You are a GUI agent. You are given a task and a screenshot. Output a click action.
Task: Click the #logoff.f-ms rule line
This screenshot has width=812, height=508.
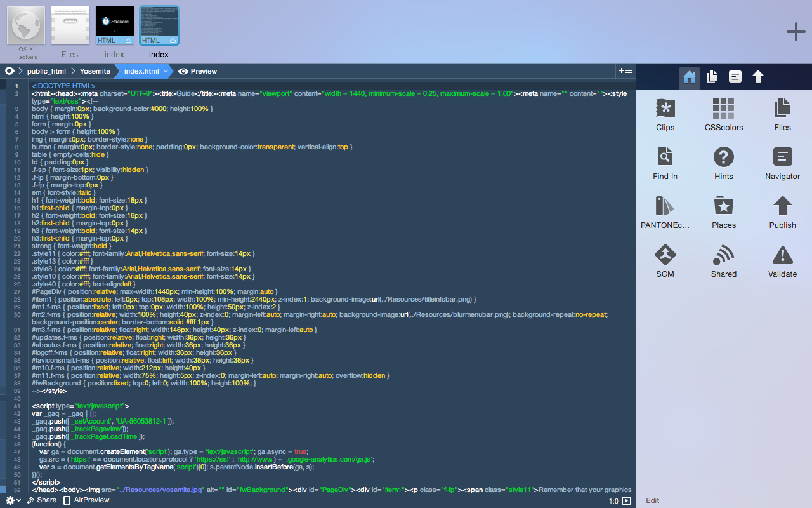tap(134, 352)
